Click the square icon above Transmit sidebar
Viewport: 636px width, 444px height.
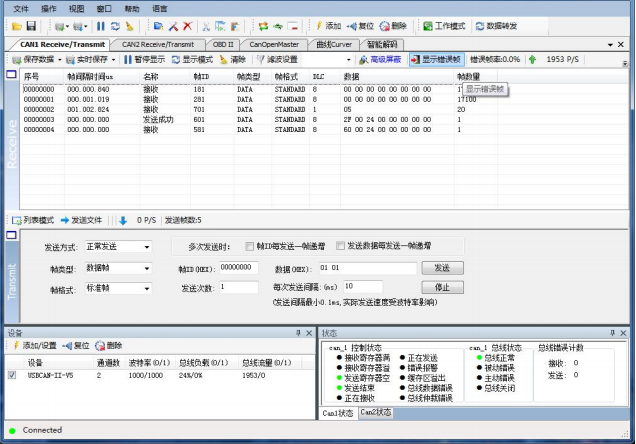pyautogui.click(x=11, y=235)
